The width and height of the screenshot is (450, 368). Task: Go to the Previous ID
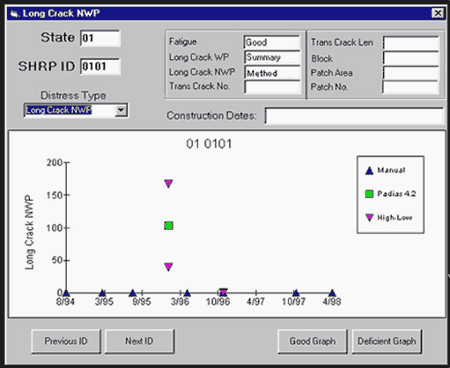66,341
